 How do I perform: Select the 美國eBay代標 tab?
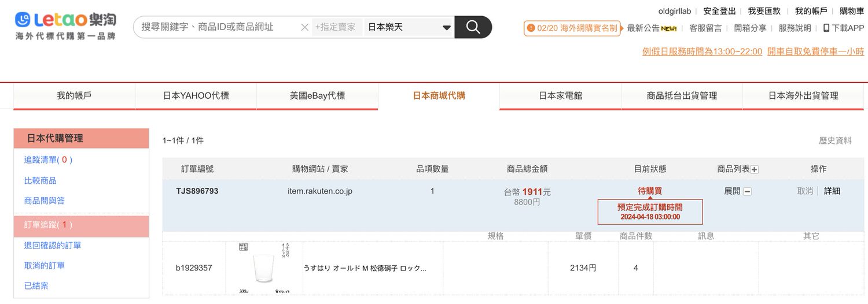point(317,96)
